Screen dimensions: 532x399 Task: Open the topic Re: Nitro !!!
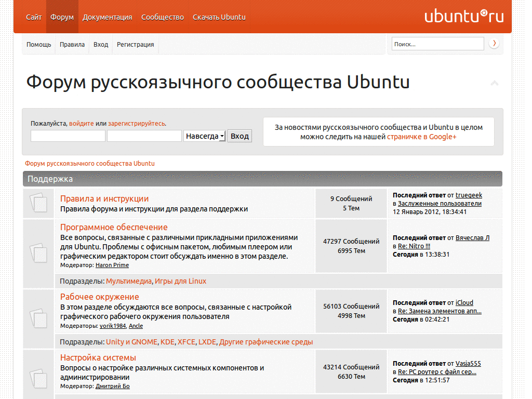coord(414,245)
